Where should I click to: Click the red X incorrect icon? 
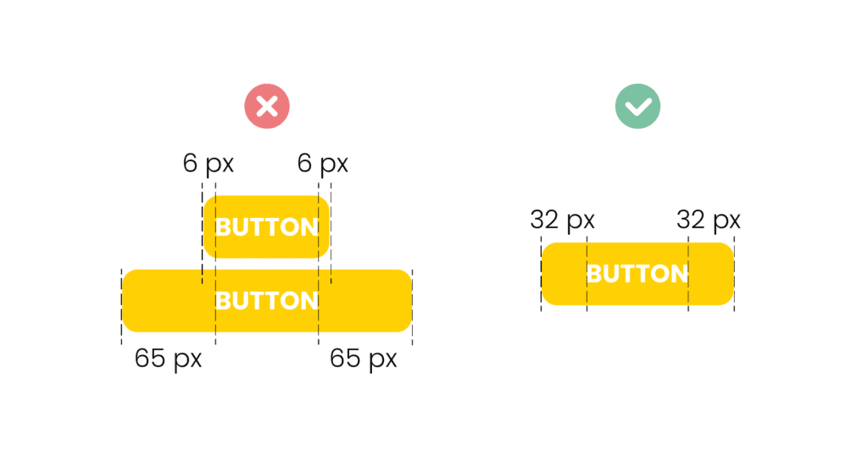click(x=267, y=106)
